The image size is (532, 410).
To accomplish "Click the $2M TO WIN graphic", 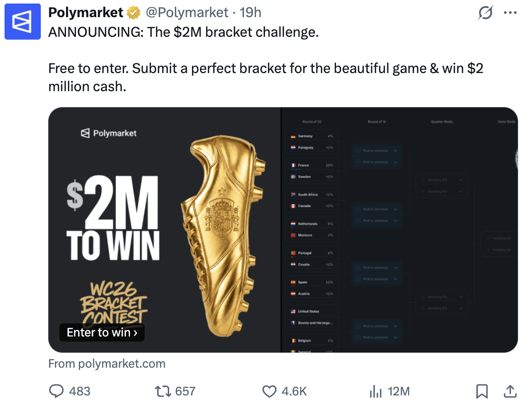I will (x=113, y=218).
